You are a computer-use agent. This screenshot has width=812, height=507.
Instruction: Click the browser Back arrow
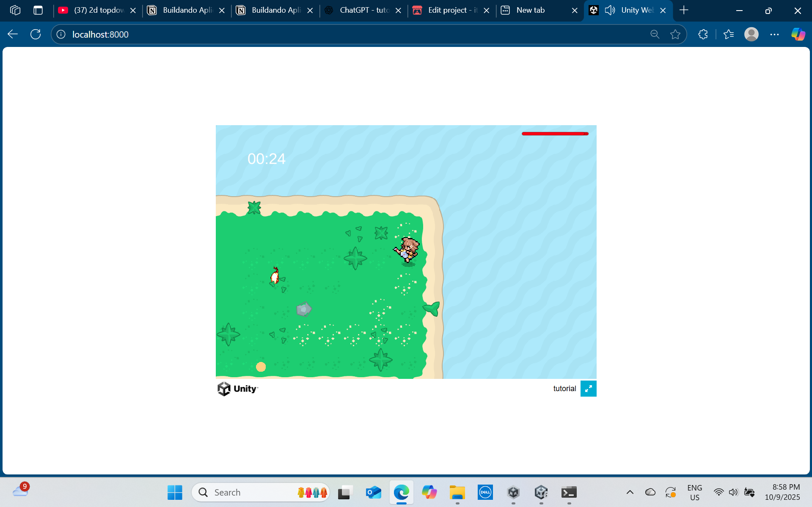pos(13,34)
